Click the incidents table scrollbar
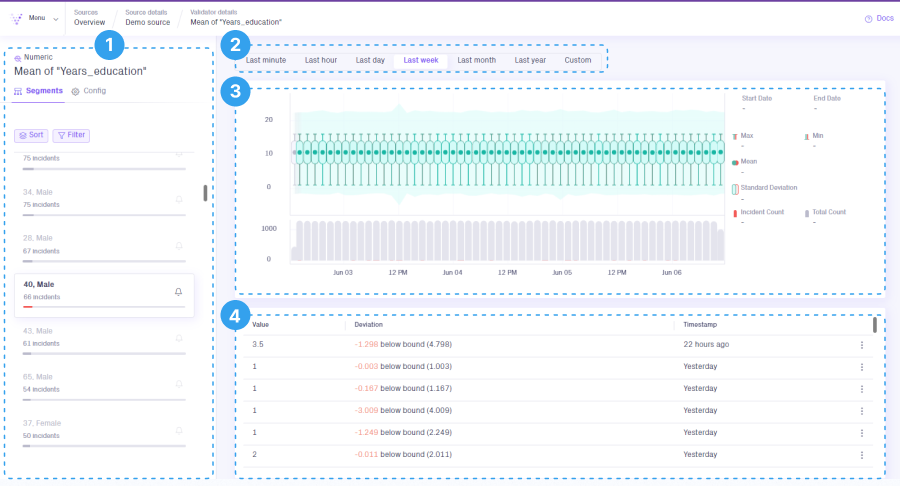The image size is (901, 487). click(x=875, y=324)
